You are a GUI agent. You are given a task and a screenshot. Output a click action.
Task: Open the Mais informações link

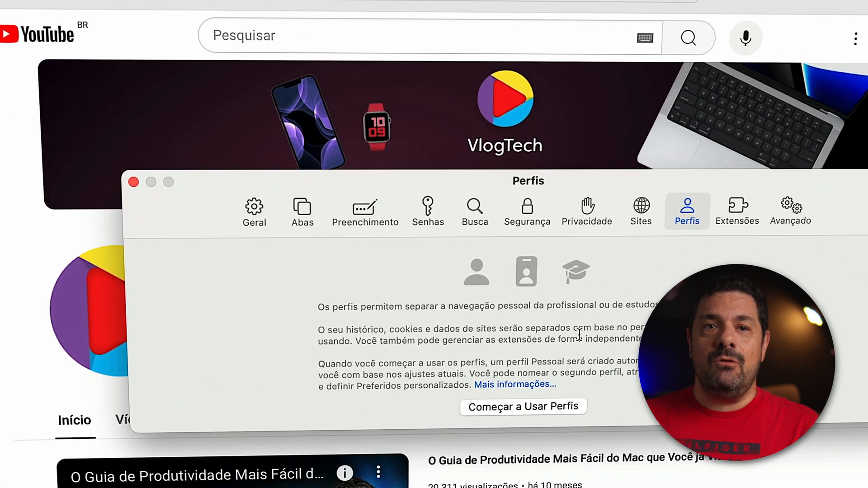coord(515,384)
